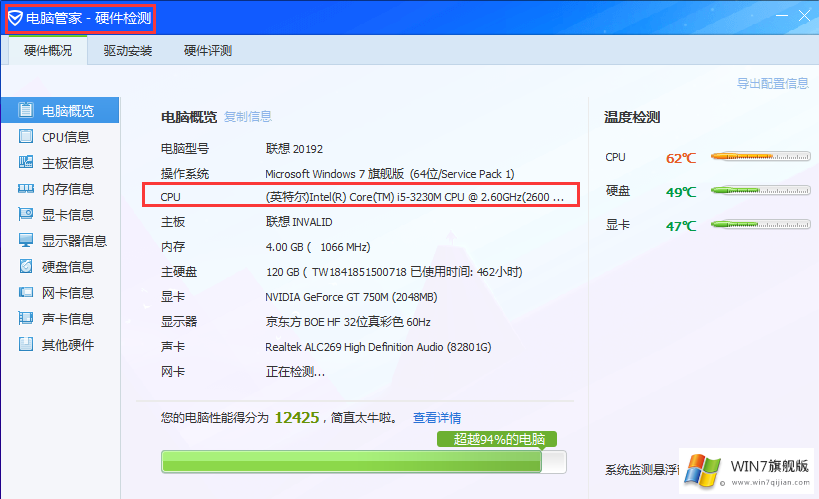Click the 硬盘 temperature gauge bar
This screenshot has width=819, height=499.
(760, 191)
